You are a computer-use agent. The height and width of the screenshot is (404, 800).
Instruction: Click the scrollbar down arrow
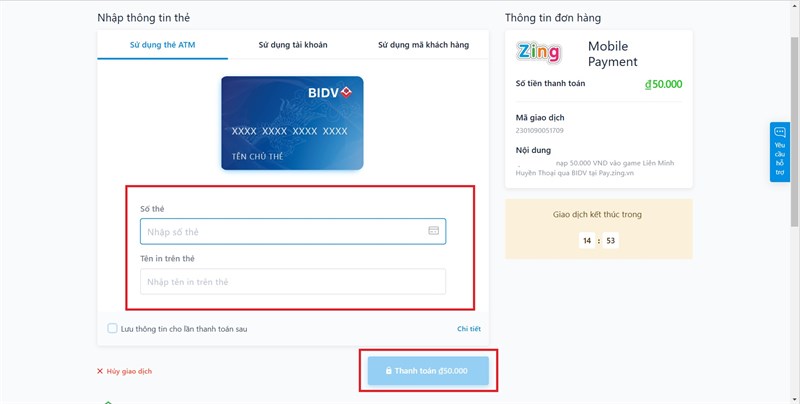pyautogui.click(x=794, y=399)
